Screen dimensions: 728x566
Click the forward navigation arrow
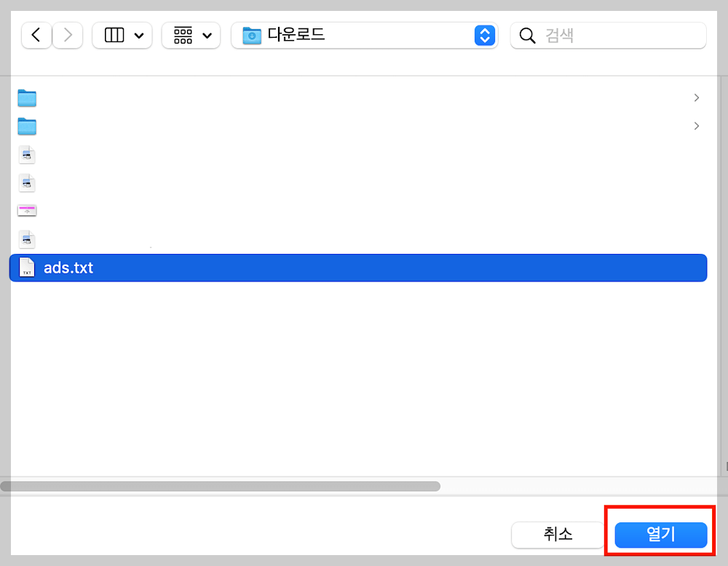[67, 35]
